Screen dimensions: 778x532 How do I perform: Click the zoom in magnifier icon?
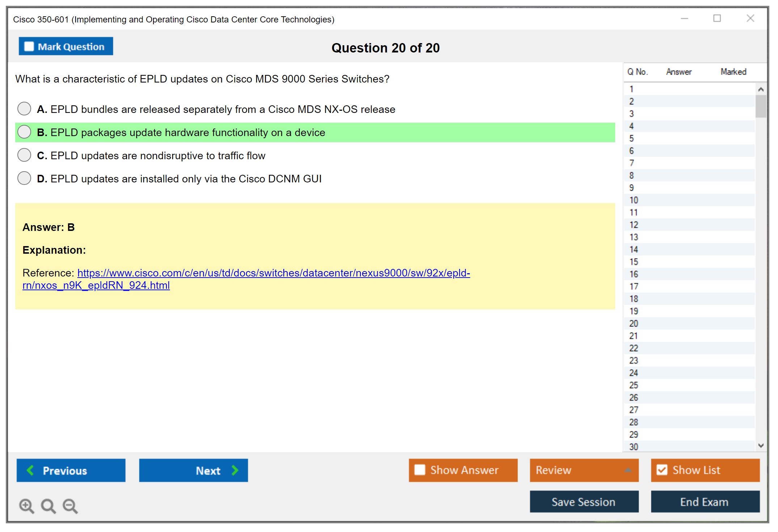click(26, 506)
